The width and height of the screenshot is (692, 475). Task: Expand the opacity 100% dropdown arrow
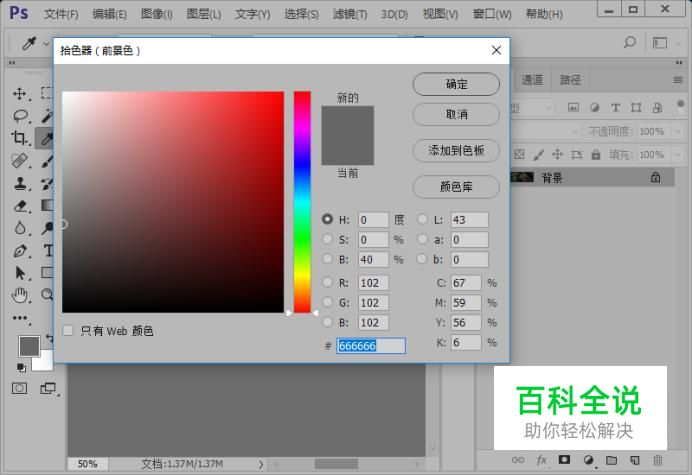tap(677, 131)
